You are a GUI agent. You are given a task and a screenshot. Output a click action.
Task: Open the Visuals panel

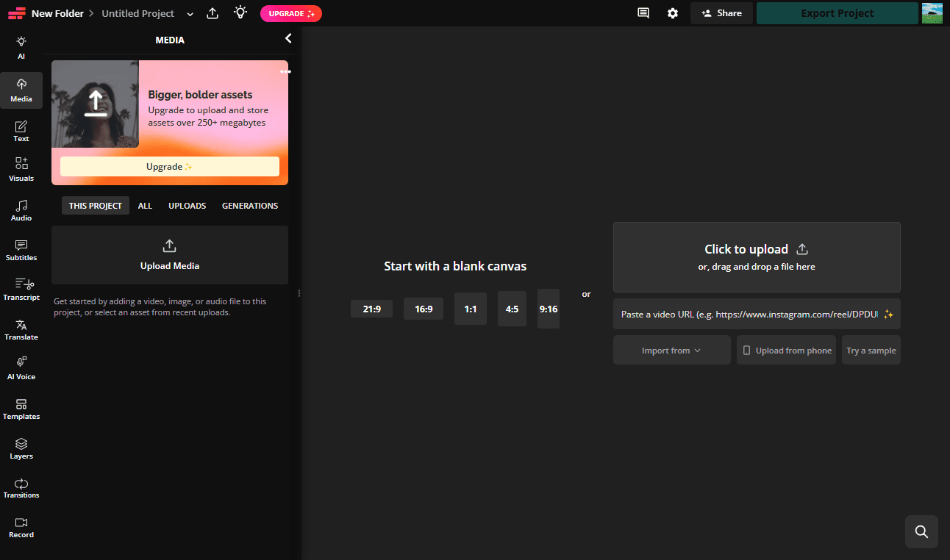[x=21, y=170]
